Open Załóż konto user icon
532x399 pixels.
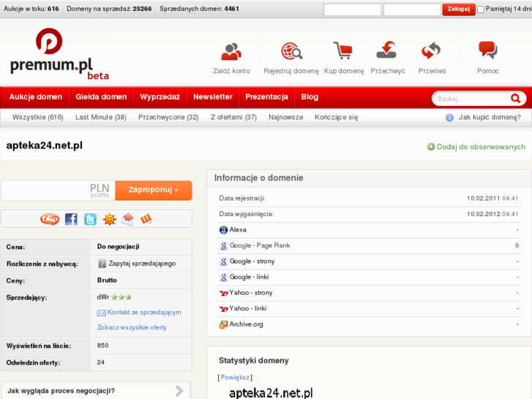pos(231,51)
